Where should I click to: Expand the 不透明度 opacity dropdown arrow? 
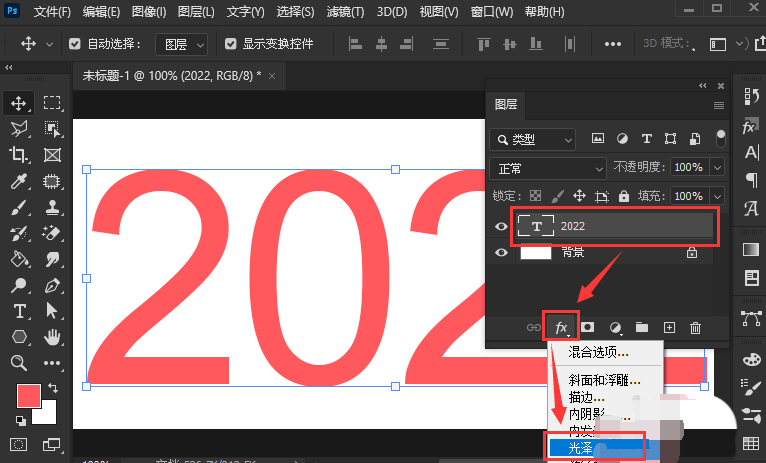[x=719, y=168]
